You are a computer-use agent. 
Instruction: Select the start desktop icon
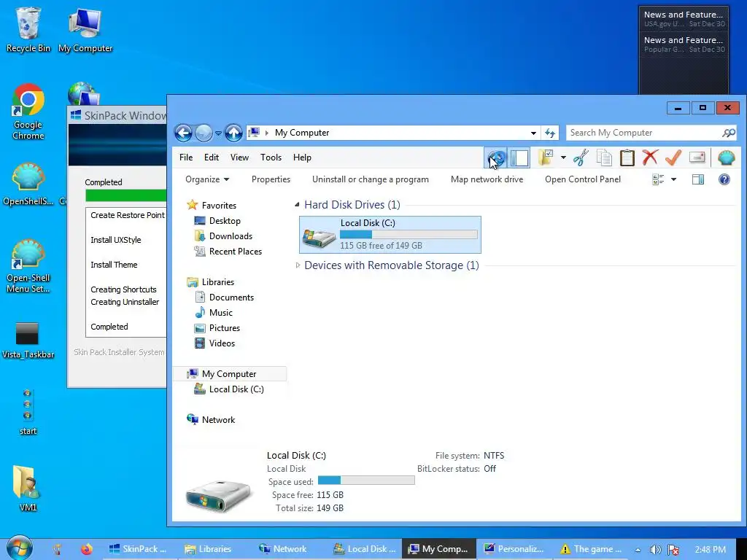click(x=28, y=412)
